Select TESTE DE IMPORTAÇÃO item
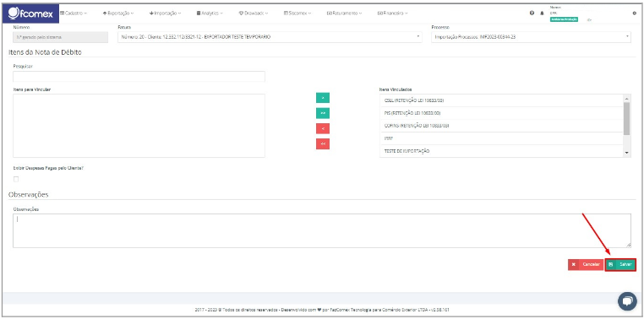Image resolution: width=644 pixels, height=319 pixels. tap(501, 151)
